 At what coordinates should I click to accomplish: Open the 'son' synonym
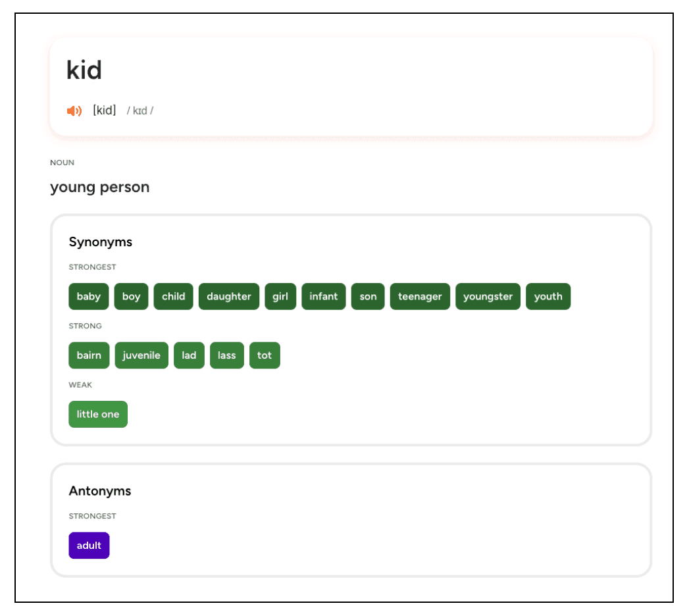(368, 296)
